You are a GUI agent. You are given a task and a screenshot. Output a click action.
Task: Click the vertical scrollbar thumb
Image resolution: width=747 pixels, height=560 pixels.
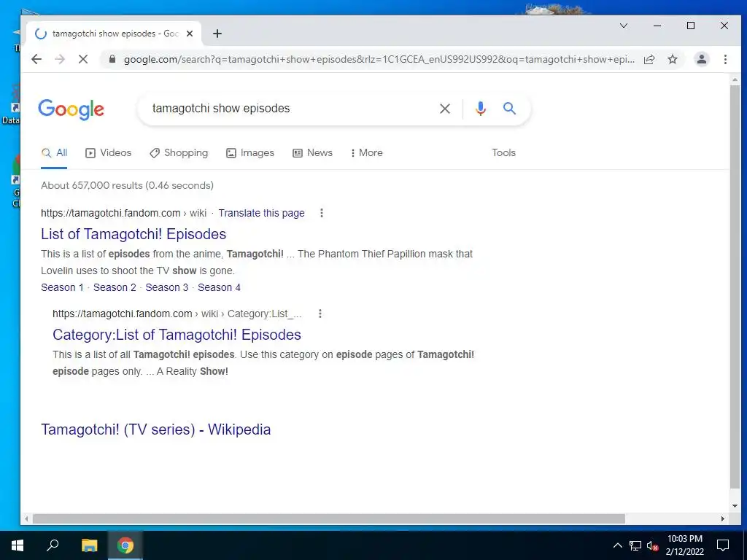[735, 286]
